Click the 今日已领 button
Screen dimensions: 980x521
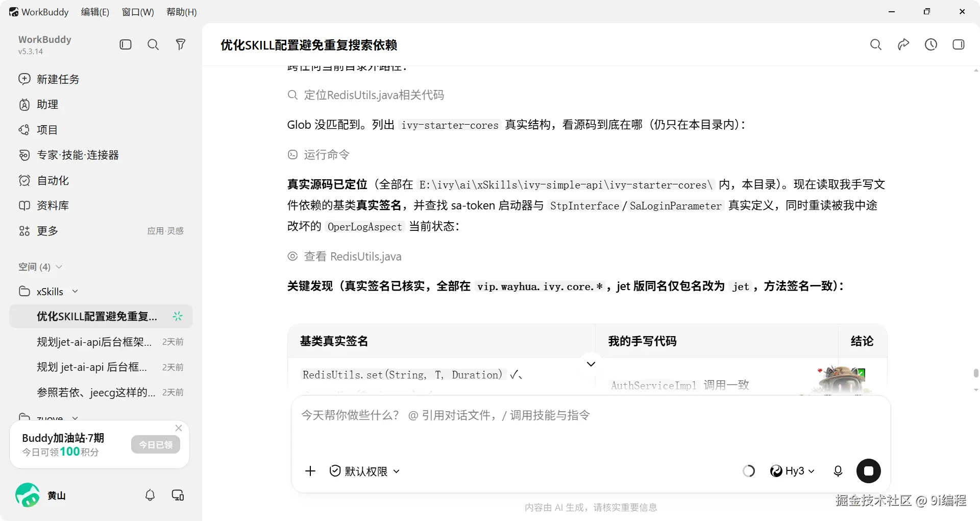click(156, 444)
